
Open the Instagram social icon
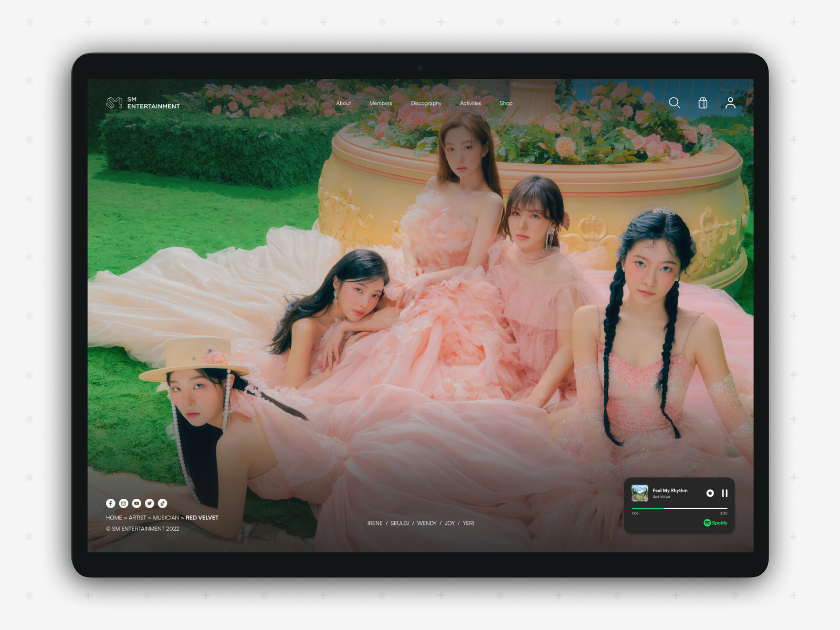click(x=124, y=503)
